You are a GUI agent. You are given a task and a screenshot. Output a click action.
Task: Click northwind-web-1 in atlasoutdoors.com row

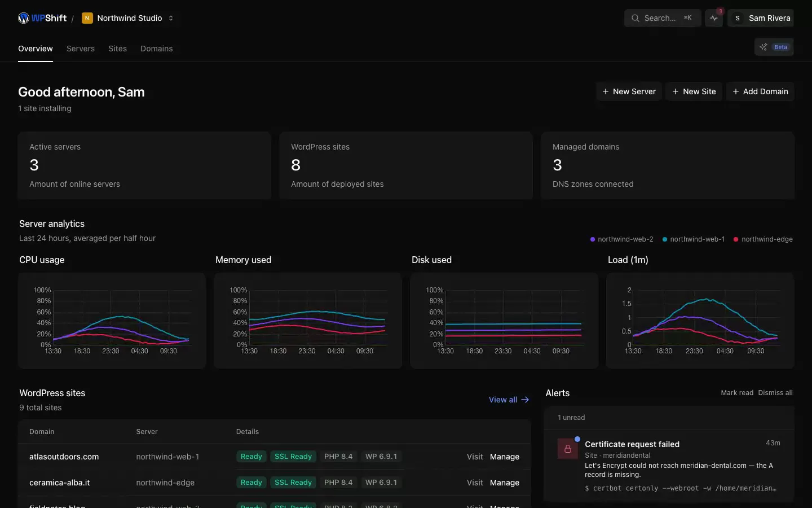click(167, 457)
